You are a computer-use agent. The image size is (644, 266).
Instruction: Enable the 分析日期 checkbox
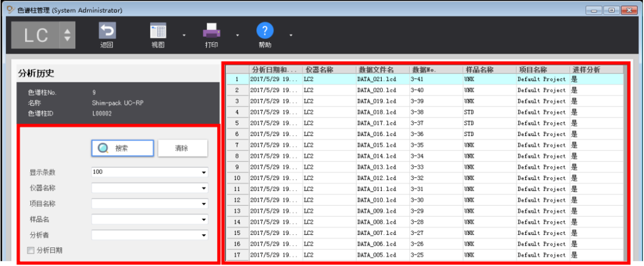tap(31, 250)
